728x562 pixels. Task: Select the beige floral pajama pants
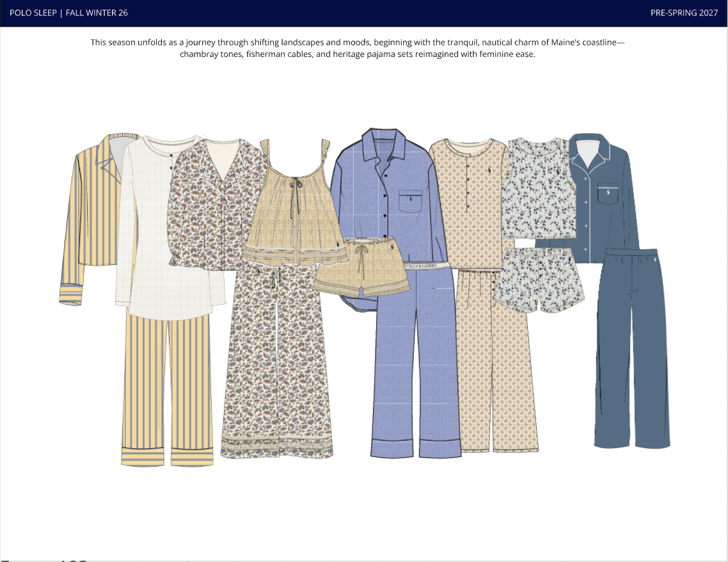498,362
